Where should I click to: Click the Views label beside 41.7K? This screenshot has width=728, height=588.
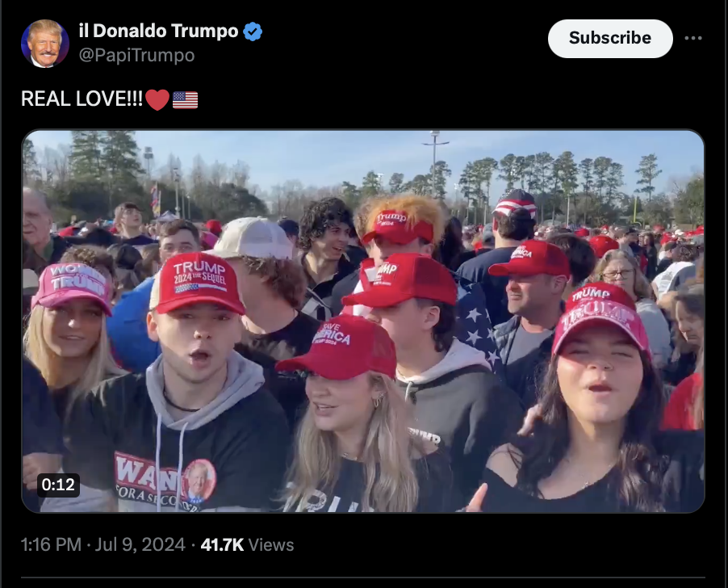pos(271,544)
